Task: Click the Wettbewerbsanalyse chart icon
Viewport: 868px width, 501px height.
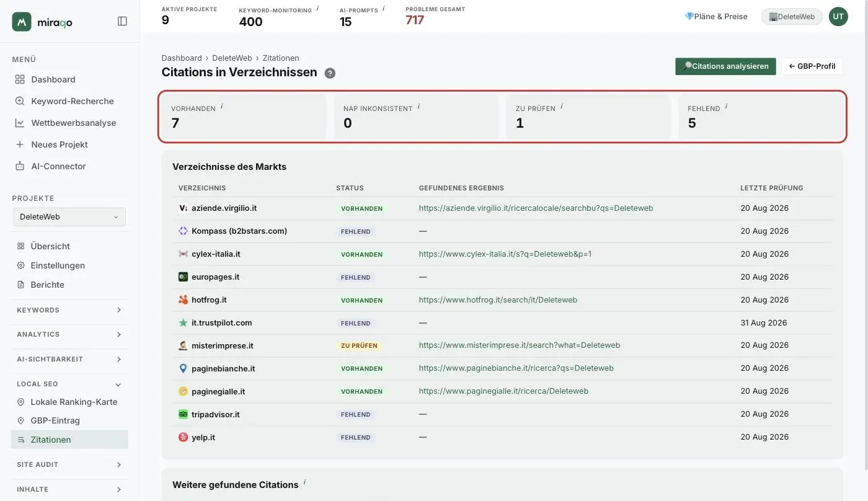Action: 20,123
